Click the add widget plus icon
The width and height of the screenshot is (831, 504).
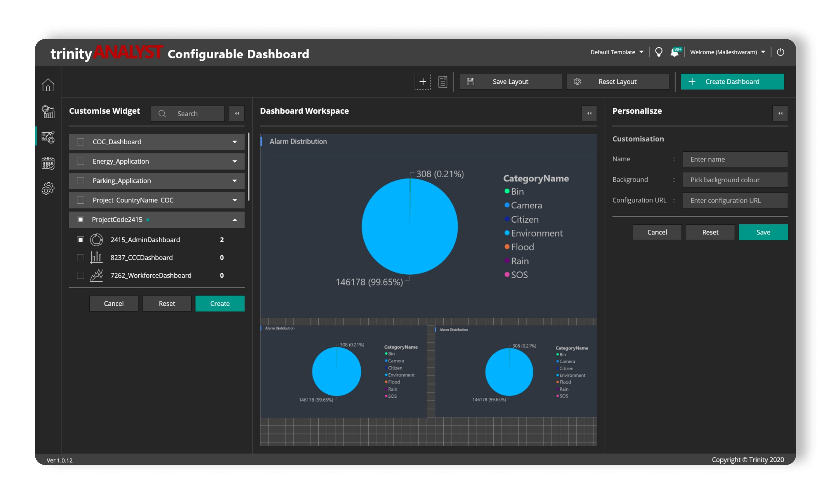click(x=423, y=82)
